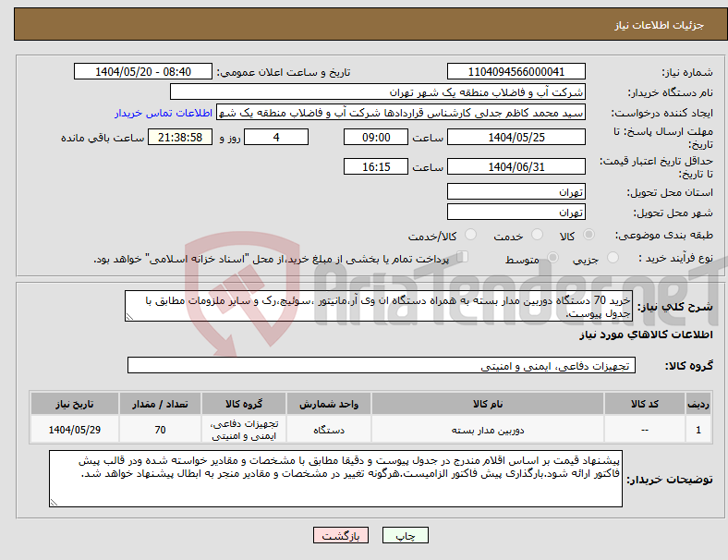
Task: Click the row number cell 1
Action: coord(698,430)
